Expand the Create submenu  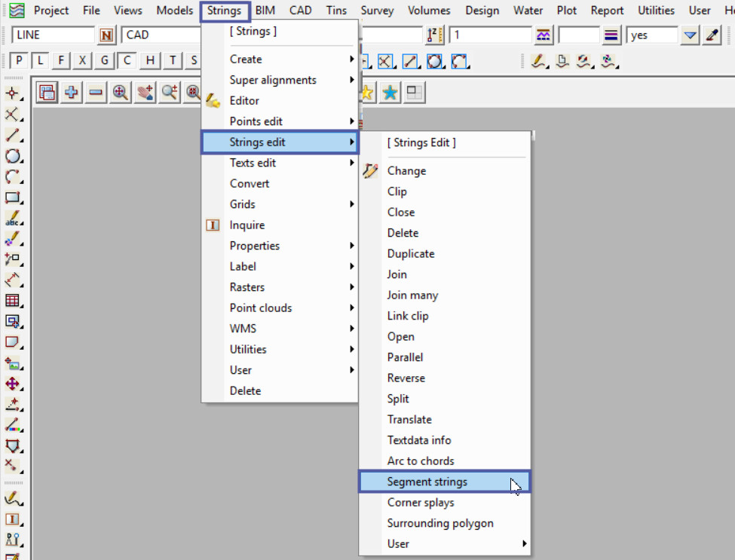pyautogui.click(x=280, y=59)
